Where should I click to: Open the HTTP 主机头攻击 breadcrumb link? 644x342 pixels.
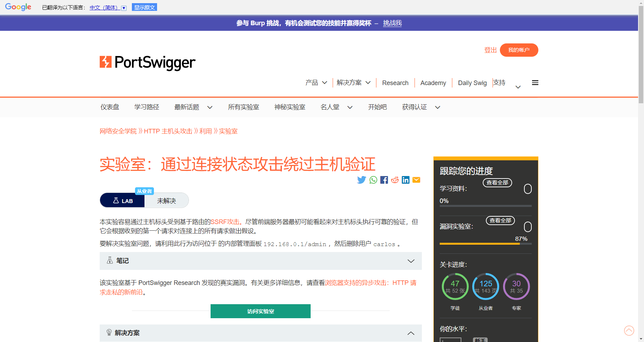click(168, 131)
